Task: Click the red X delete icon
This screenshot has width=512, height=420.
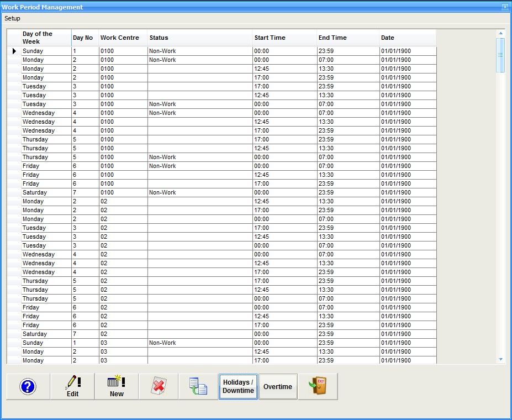Action: click(159, 386)
